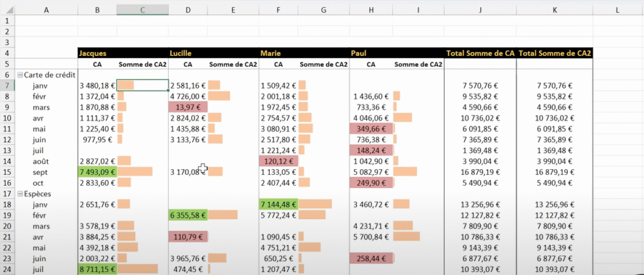The height and width of the screenshot is (275, 644).
Task: Click cell with 5 082,97 €
Action: click(x=371, y=172)
